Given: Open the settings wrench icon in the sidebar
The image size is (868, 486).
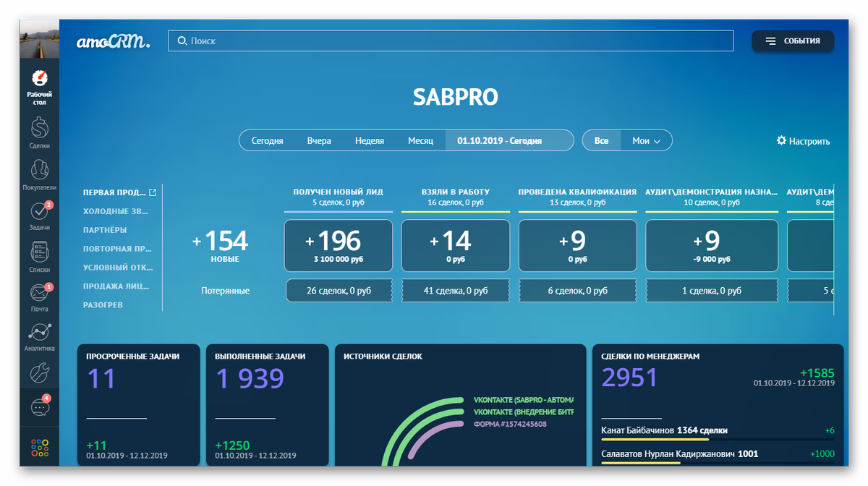Looking at the screenshot, I should (39, 373).
